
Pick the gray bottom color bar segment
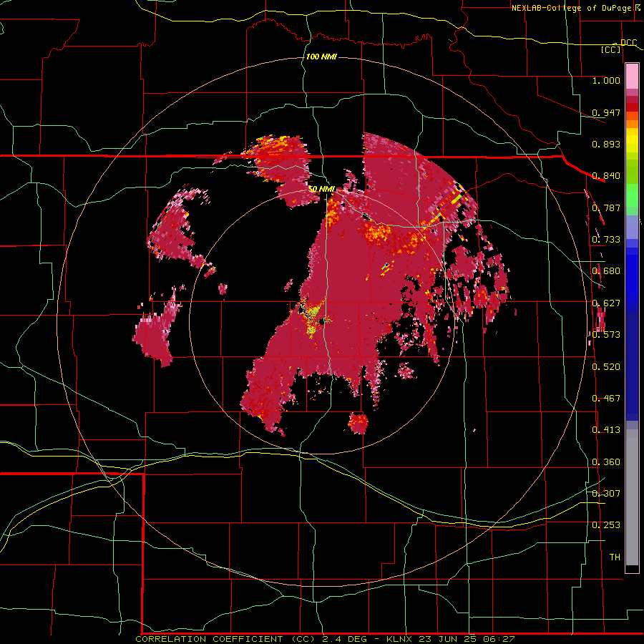(632, 497)
